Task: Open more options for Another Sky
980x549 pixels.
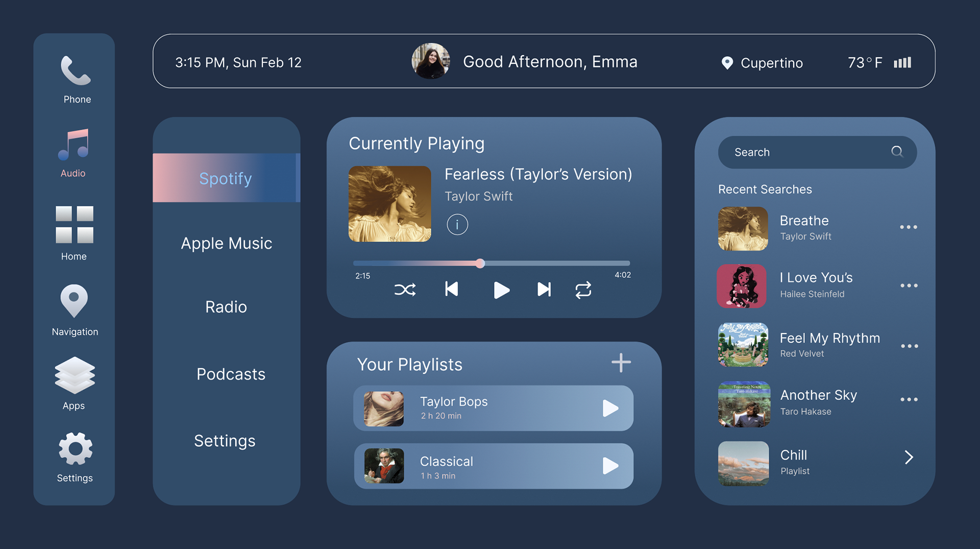Action: click(x=909, y=399)
